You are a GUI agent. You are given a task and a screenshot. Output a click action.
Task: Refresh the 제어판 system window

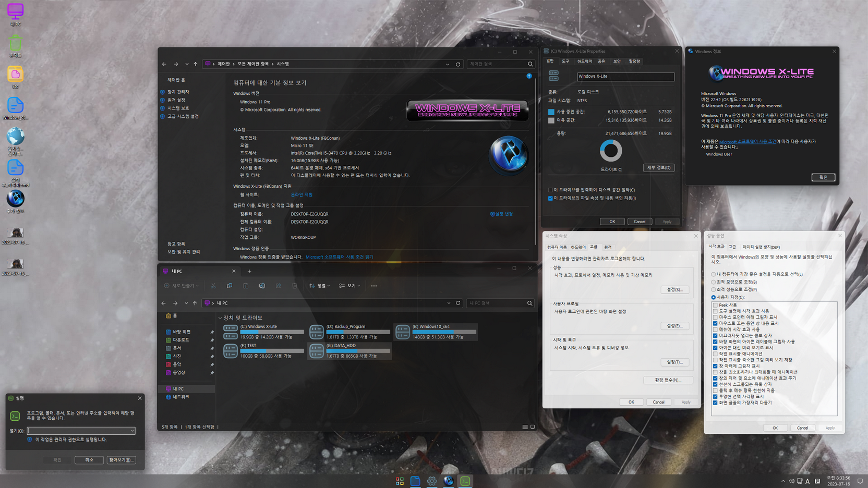(x=458, y=64)
